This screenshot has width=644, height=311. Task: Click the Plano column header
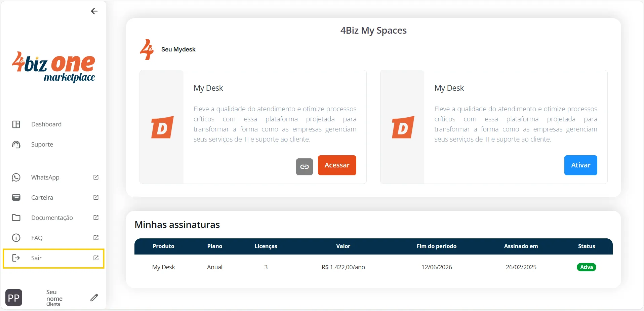215,246
